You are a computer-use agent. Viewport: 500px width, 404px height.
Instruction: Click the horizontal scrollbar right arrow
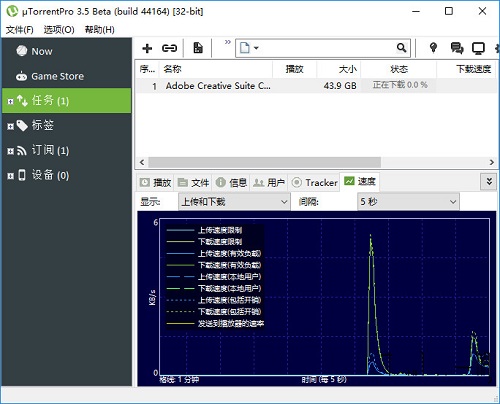point(492,162)
